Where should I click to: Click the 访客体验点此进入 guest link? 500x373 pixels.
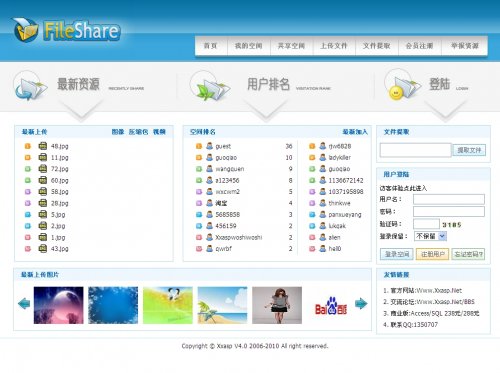[x=403, y=188]
